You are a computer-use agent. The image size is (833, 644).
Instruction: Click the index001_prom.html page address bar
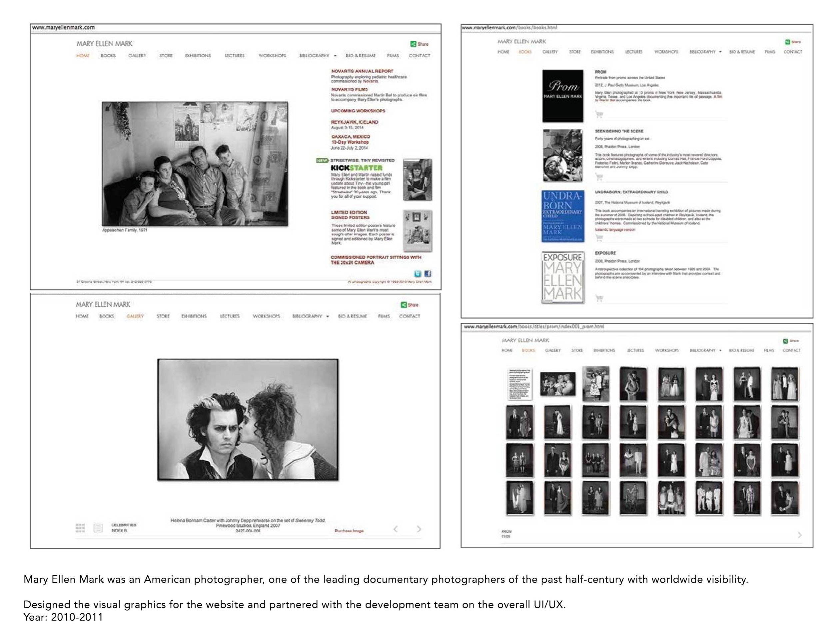click(x=637, y=327)
